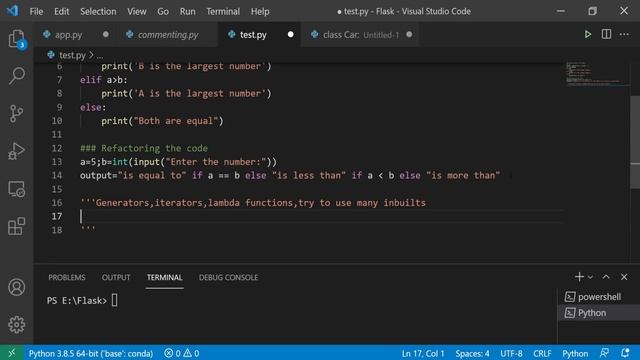Expand the breadcrumb ellipsis symbol
Image resolution: width=640 pixels, height=360 pixels.
coord(100,55)
